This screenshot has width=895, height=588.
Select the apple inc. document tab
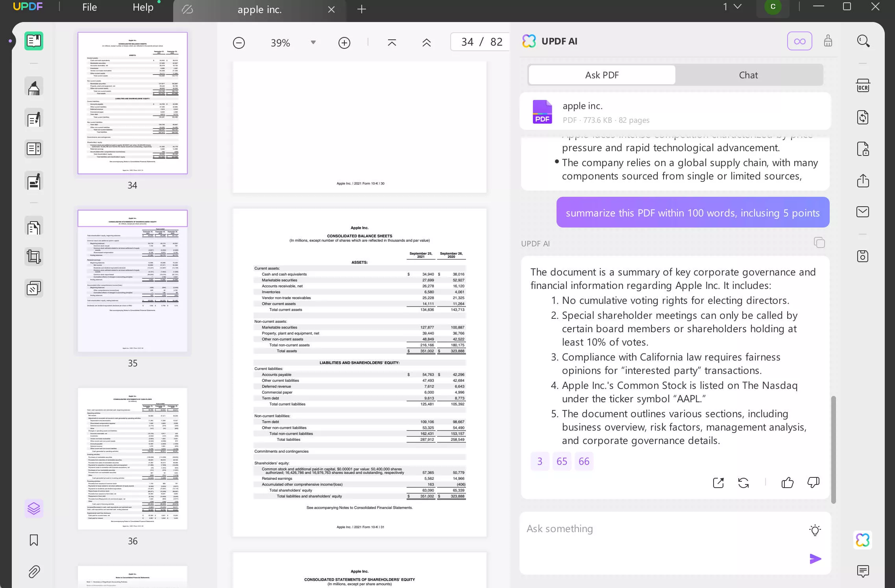coord(259,10)
